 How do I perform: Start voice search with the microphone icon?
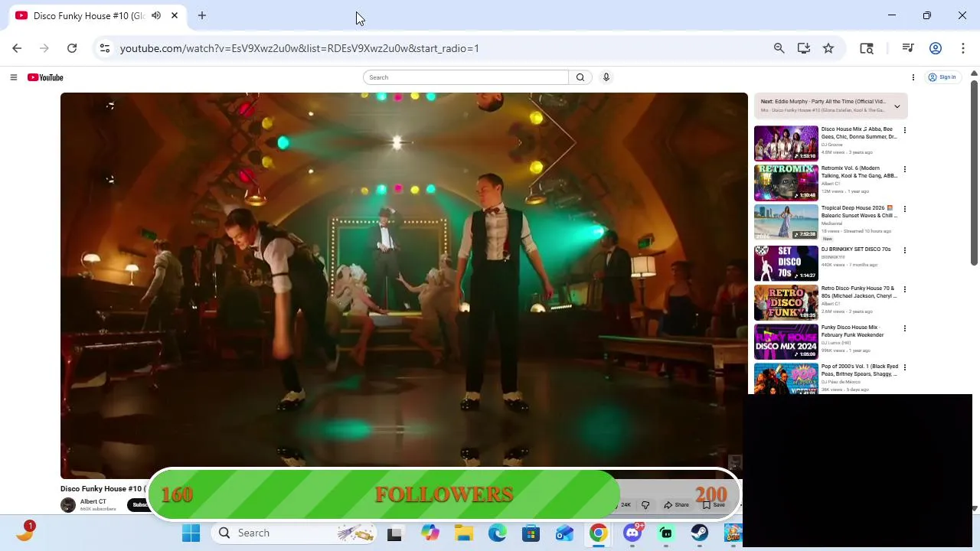point(606,77)
